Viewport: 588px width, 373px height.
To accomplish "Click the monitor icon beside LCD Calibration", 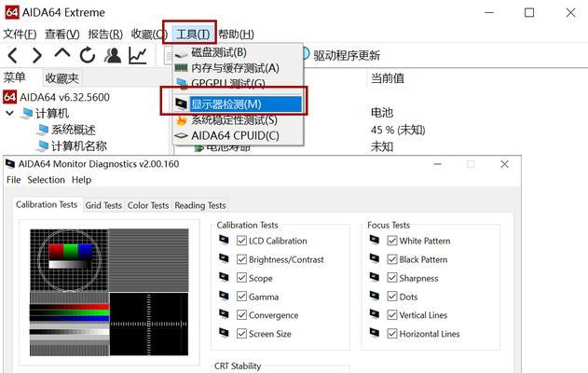I will [x=224, y=241].
